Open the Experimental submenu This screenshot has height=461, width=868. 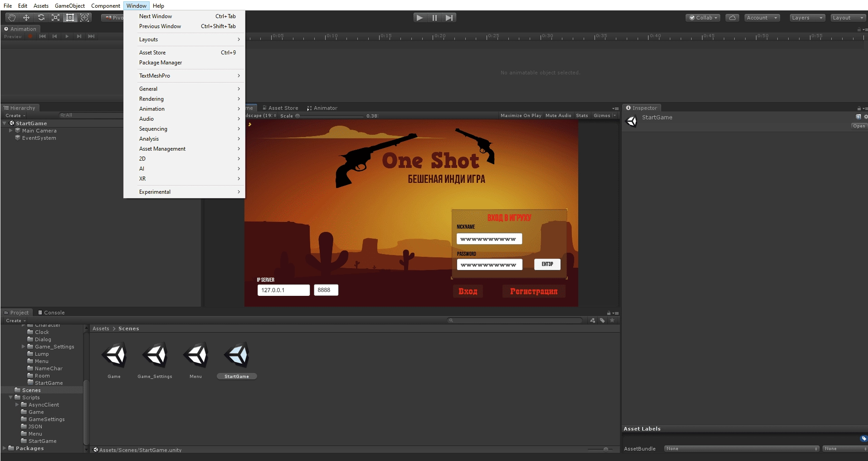pos(184,192)
